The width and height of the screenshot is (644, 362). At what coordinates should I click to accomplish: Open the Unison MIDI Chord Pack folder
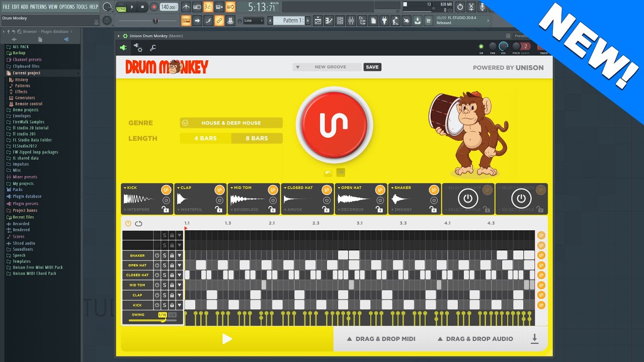(x=34, y=274)
